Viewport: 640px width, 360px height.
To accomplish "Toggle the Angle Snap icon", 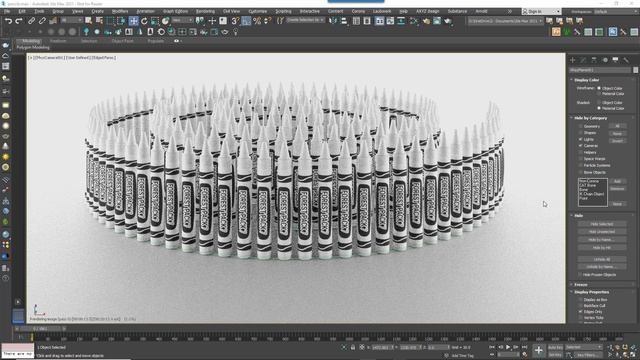I will 246,21.
